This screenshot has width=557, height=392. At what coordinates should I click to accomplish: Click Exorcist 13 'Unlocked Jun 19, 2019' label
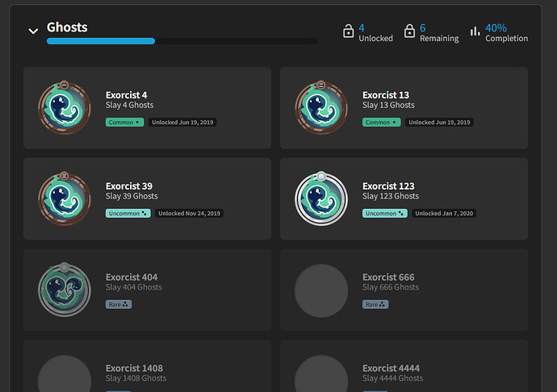point(439,122)
